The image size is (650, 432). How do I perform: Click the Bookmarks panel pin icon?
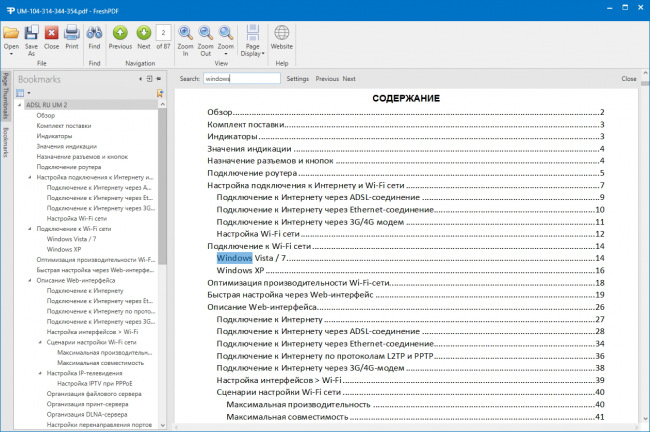pos(159,79)
